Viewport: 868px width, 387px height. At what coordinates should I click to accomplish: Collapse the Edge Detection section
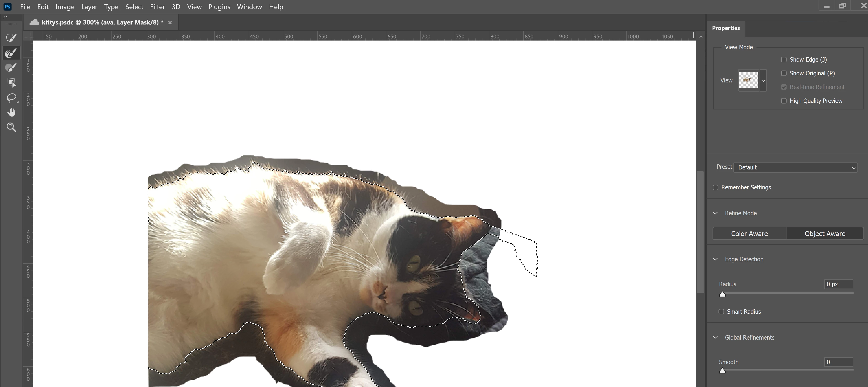(715, 259)
